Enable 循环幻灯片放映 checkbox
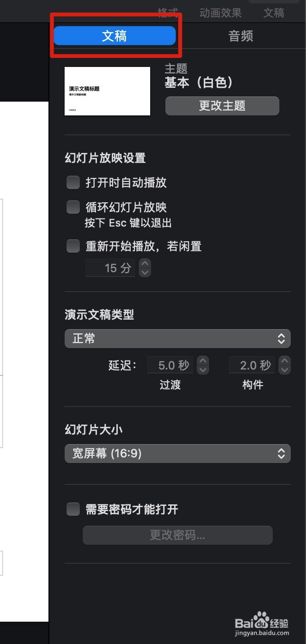The width and height of the screenshot is (306, 644). pos(73,207)
